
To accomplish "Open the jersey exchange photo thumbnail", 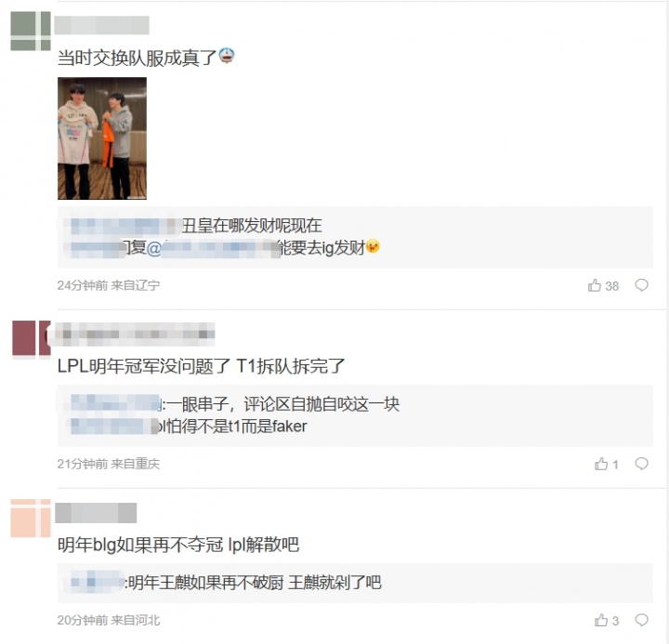I will (x=102, y=138).
